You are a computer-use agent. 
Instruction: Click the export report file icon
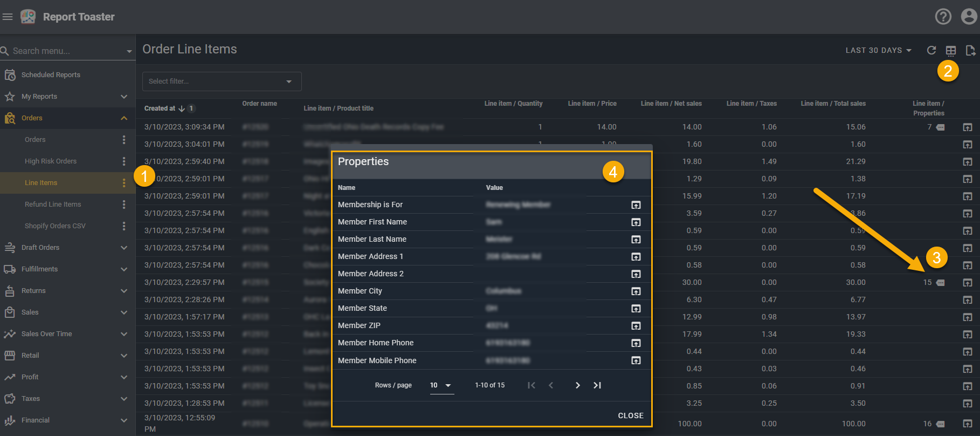[x=970, y=50]
